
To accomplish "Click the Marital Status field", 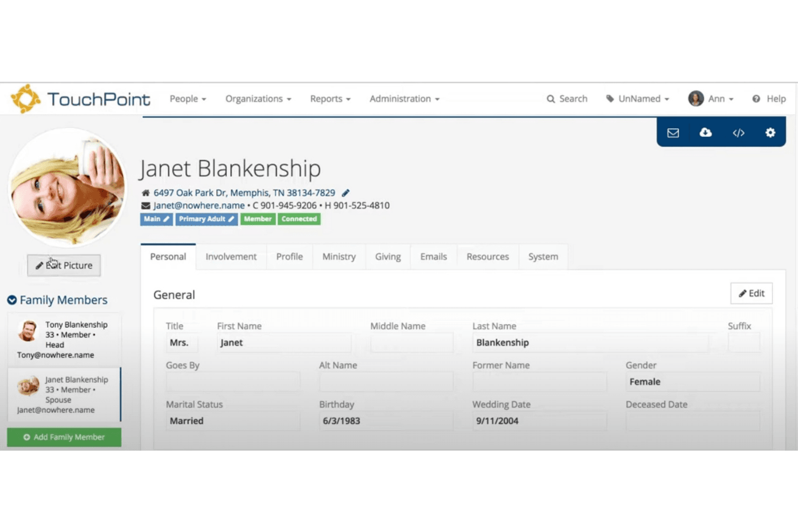I will coord(233,421).
